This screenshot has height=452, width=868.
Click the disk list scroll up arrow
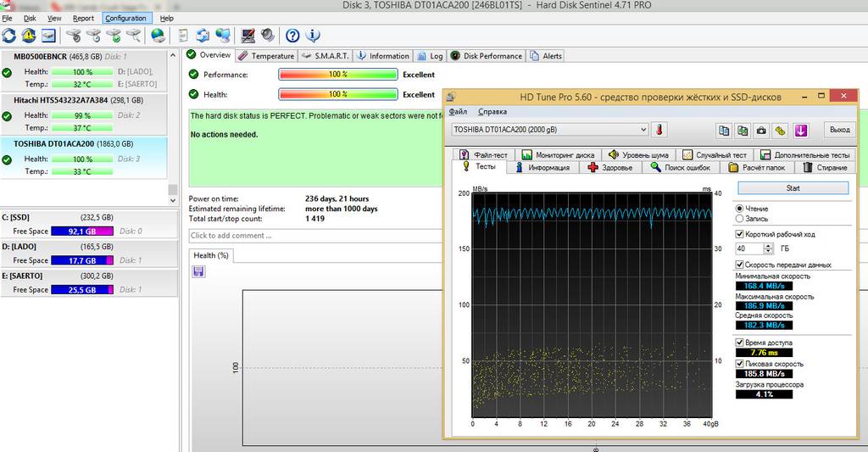(x=173, y=56)
